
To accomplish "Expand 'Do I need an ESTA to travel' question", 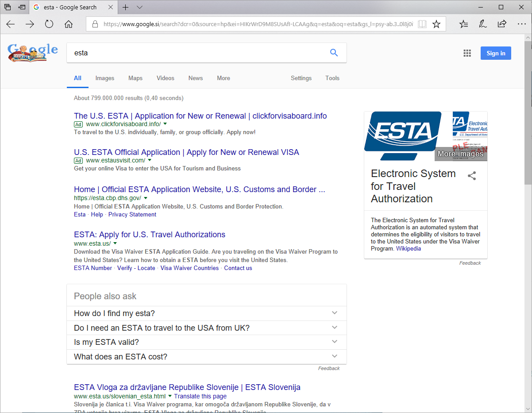I will coord(207,328).
